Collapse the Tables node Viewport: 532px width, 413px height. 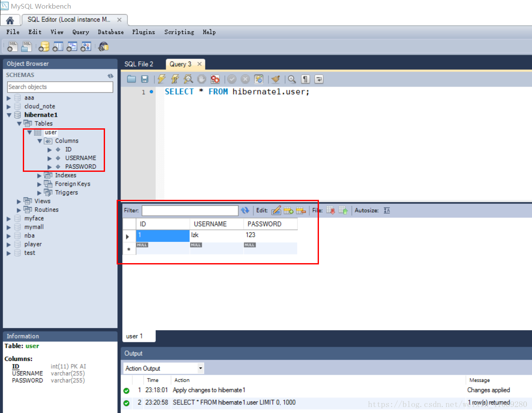tap(19, 124)
